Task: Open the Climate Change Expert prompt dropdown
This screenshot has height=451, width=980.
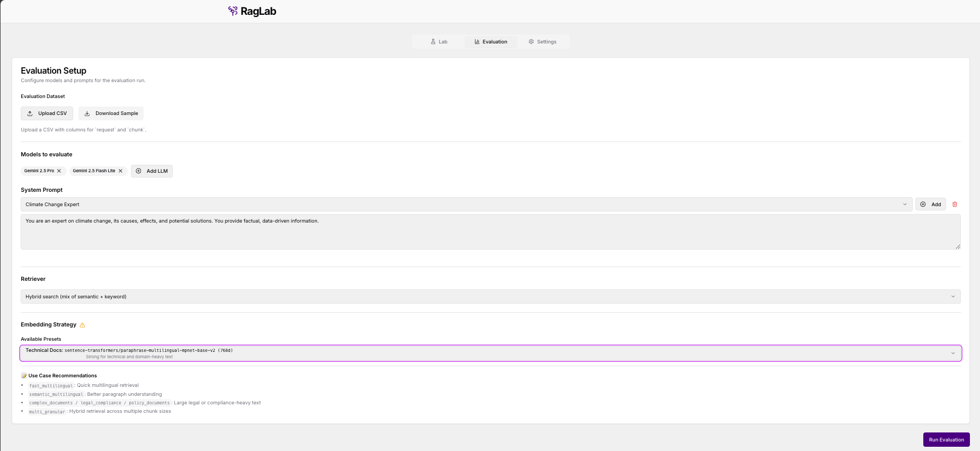Action: point(466,205)
